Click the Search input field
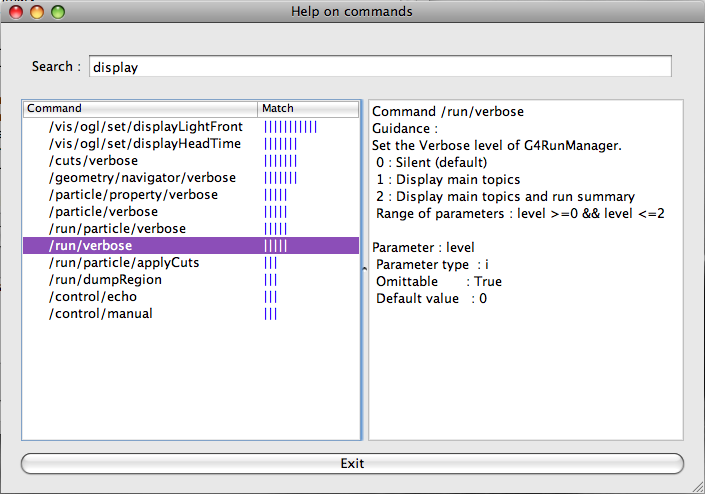Viewport: 705px width, 494px height. (380, 67)
